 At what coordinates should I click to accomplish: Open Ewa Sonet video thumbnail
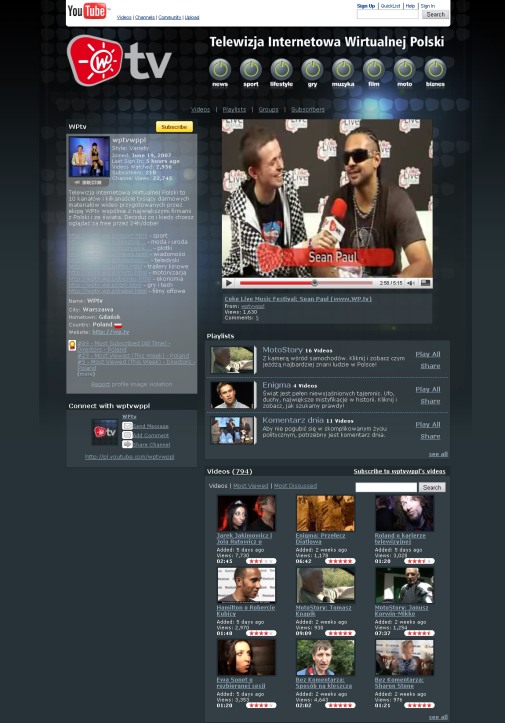click(x=246, y=657)
